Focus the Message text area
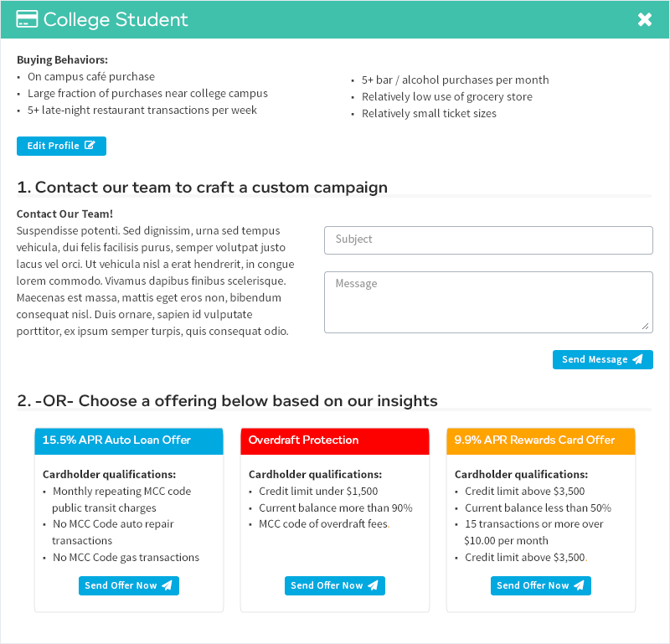 [x=488, y=301]
